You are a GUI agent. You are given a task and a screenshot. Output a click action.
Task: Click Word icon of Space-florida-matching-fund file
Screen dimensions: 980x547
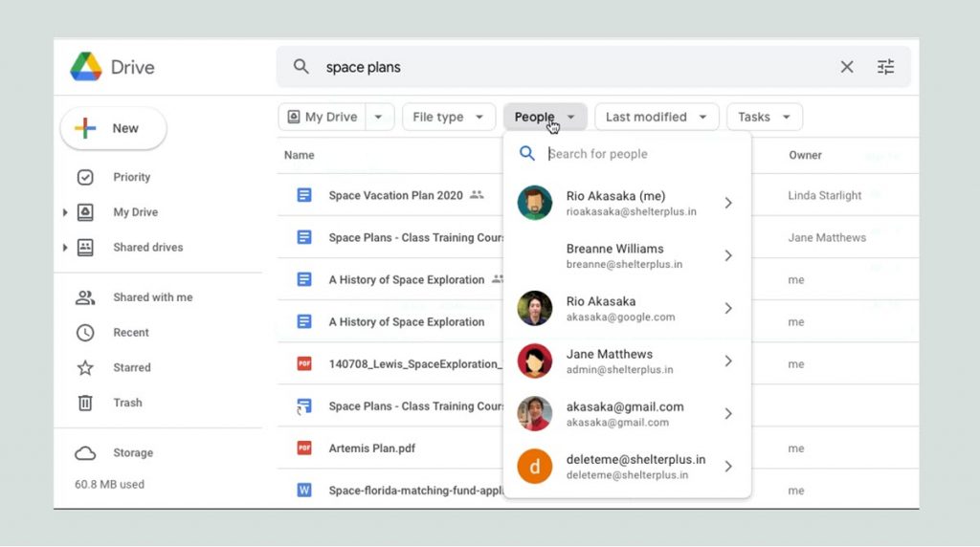tap(303, 491)
